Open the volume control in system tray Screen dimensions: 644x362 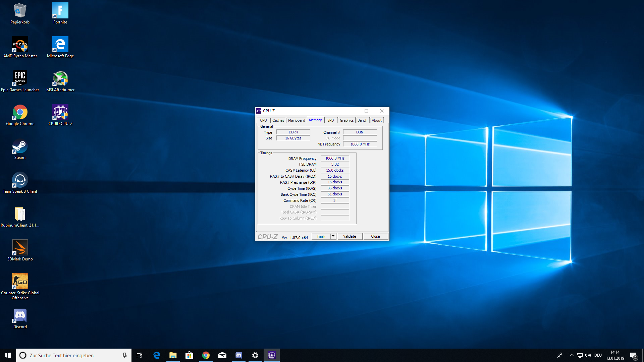click(588, 355)
